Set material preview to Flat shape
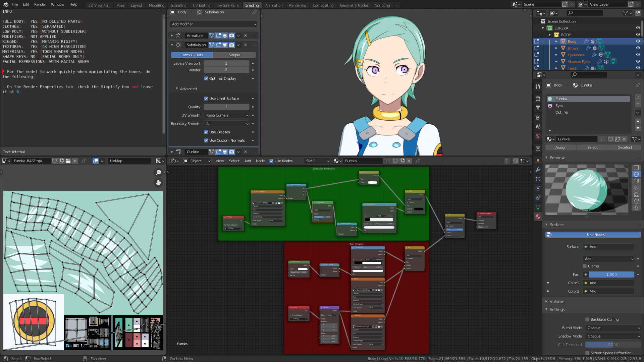This screenshot has height=362, width=644. [636, 168]
